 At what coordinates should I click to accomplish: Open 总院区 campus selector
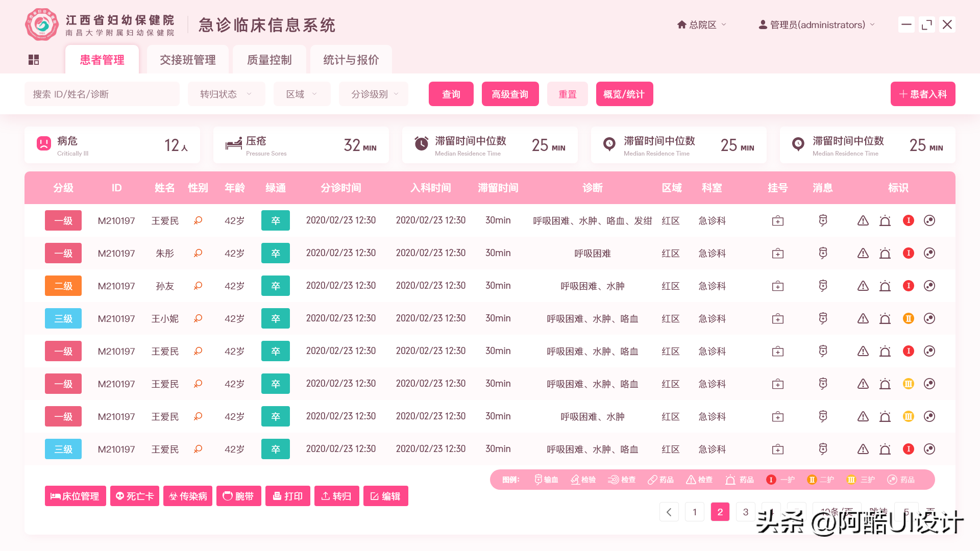click(702, 24)
